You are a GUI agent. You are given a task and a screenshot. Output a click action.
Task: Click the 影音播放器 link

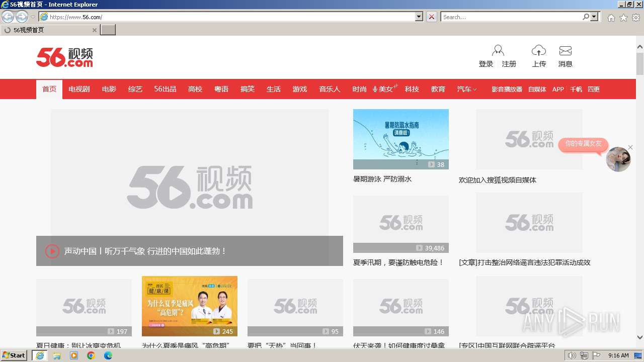(x=507, y=89)
